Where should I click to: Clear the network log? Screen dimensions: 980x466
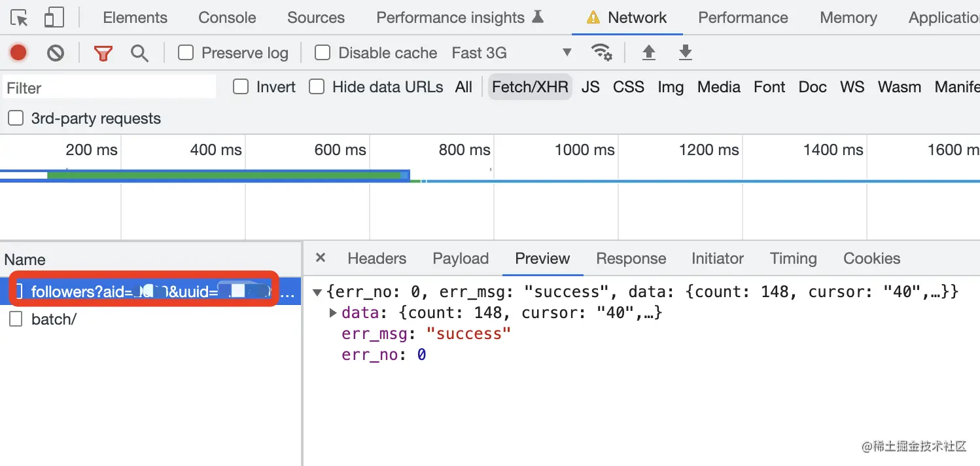tap(56, 52)
